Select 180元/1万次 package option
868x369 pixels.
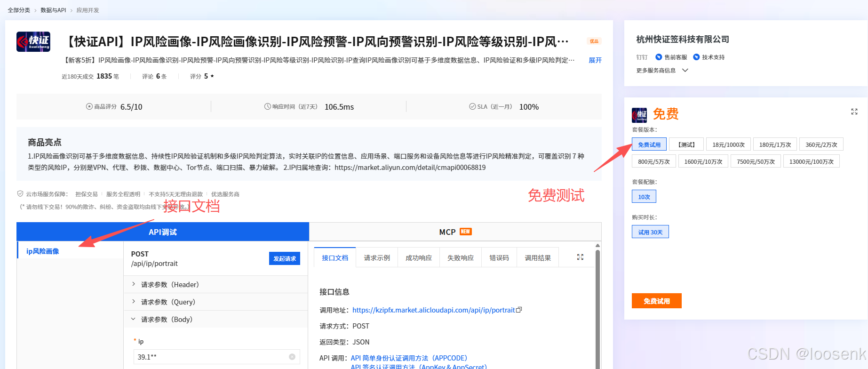tap(775, 144)
